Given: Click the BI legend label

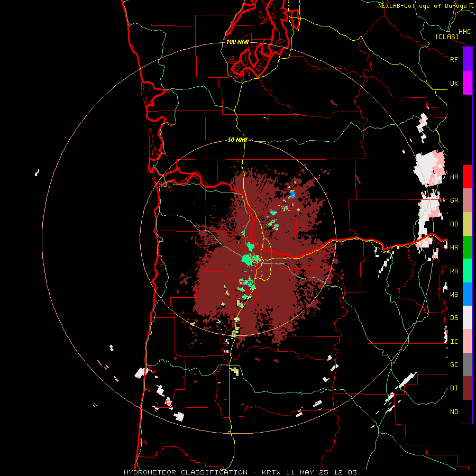Looking at the screenshot, I should [454, 388].
